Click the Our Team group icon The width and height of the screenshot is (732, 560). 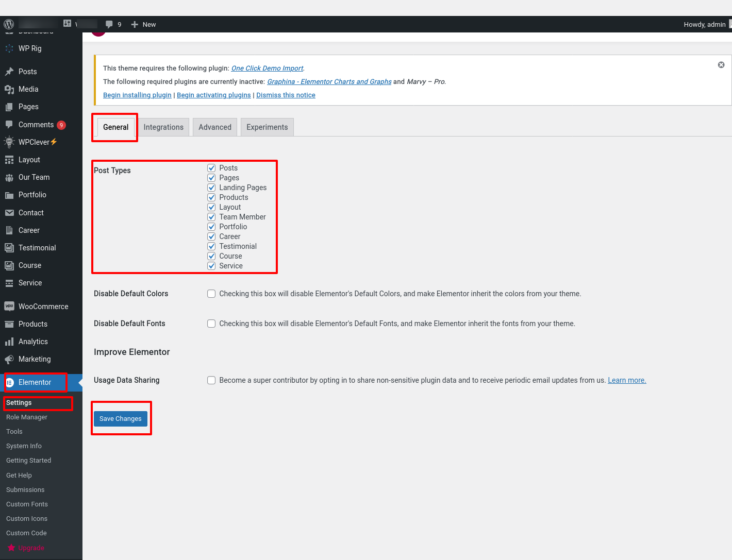[9, 177]
